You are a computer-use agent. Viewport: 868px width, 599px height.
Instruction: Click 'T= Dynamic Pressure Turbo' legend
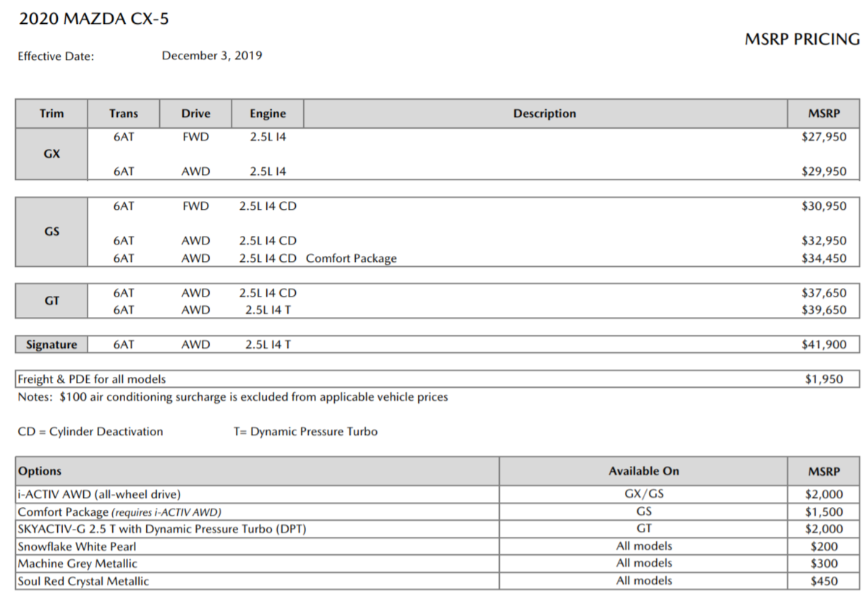[305, 432]
